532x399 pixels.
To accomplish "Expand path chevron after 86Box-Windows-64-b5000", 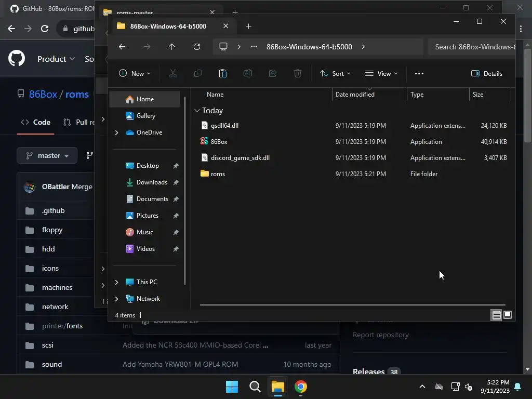I will point(363,47).
